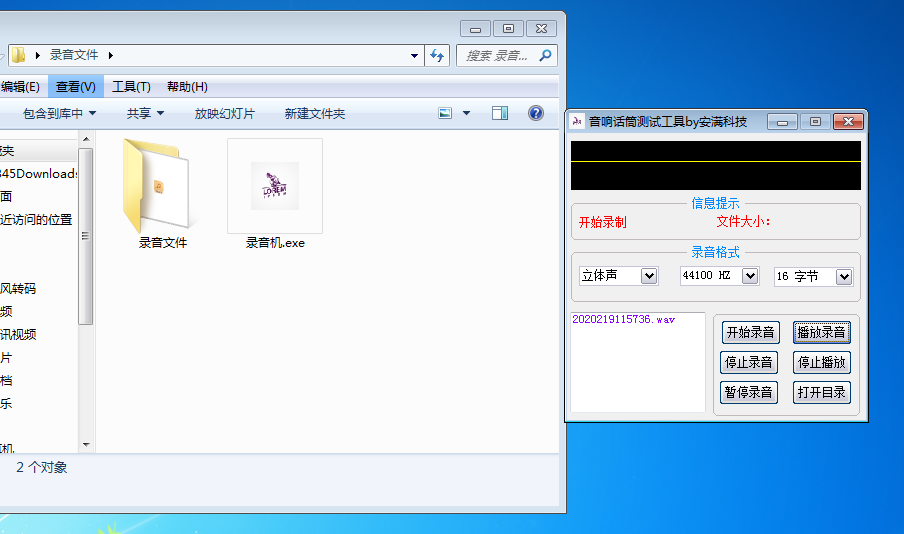
Task: Select the 录音机.exe application icon
Action: pos(275,186)
